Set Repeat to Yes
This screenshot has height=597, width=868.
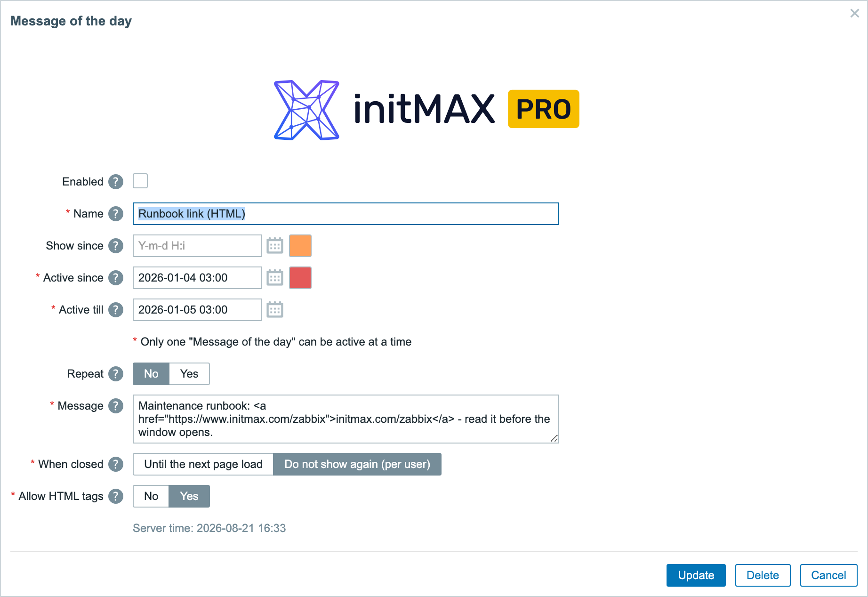coord(189,374)
